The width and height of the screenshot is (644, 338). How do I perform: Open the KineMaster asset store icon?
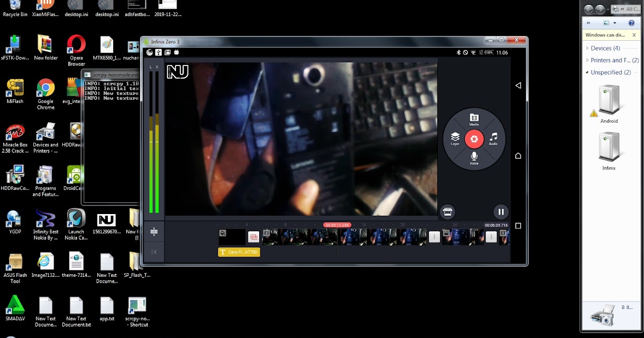coord(447,211)
